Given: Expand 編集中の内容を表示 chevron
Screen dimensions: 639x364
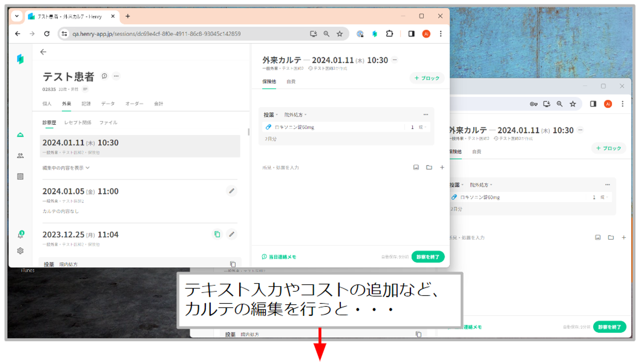Looking at the screenshot, I should (88, 168).
